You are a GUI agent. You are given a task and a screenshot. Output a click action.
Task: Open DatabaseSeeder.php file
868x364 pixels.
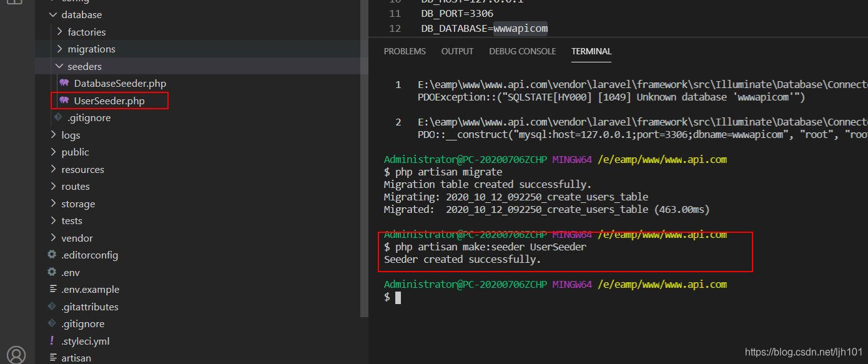[x=120, y=83]
